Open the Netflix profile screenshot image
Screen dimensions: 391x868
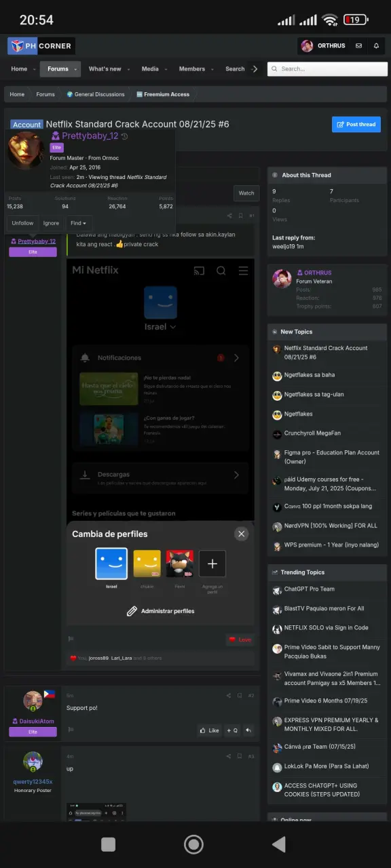160,442
